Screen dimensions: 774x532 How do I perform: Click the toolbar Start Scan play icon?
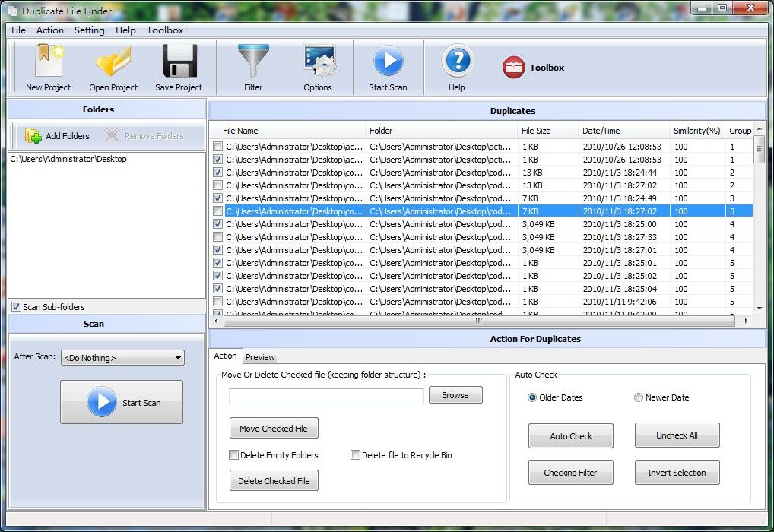pos(388,60)
